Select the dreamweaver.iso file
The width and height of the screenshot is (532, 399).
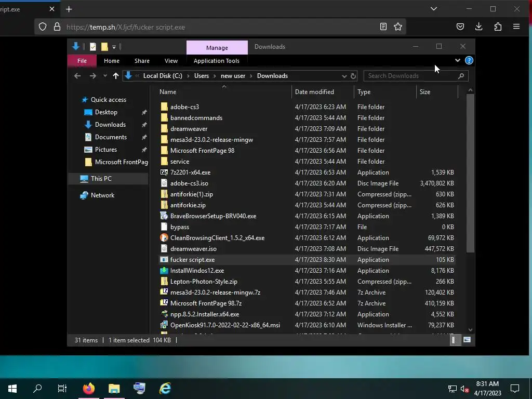click(x=193, y=249)
